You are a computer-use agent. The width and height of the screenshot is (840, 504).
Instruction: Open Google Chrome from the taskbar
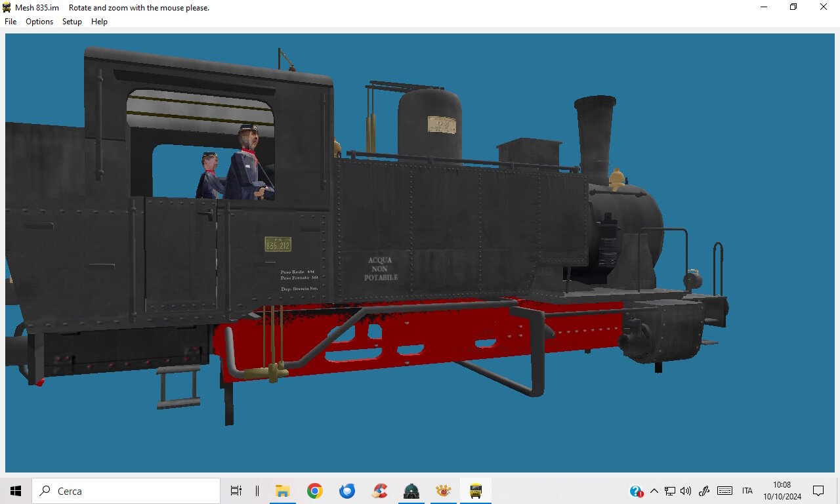pyautogui.click(x=315, y=491)
